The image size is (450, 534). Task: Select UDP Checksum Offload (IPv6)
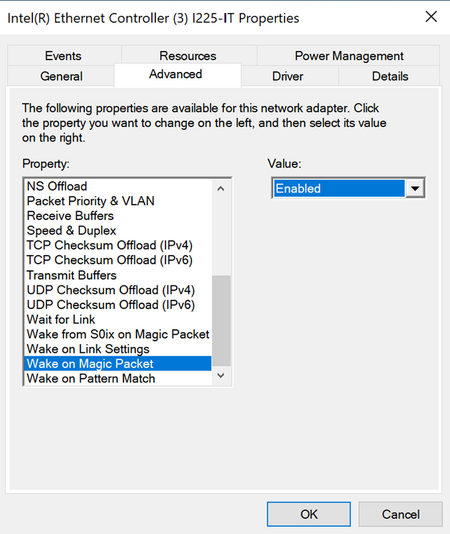pos(118,305)
